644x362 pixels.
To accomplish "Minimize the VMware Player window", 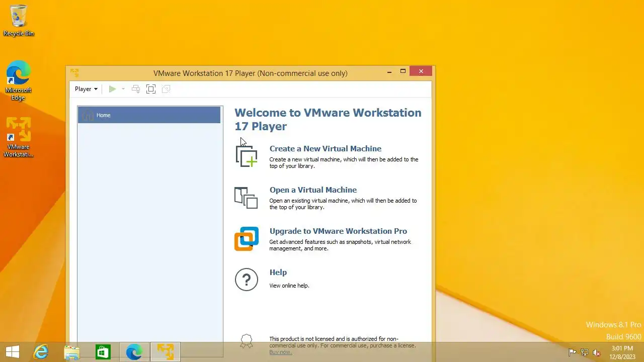I will [389, 72].
